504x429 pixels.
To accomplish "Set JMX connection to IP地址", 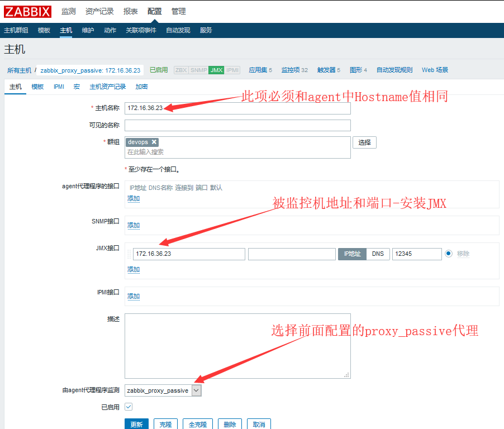I will tap(352, 254).
